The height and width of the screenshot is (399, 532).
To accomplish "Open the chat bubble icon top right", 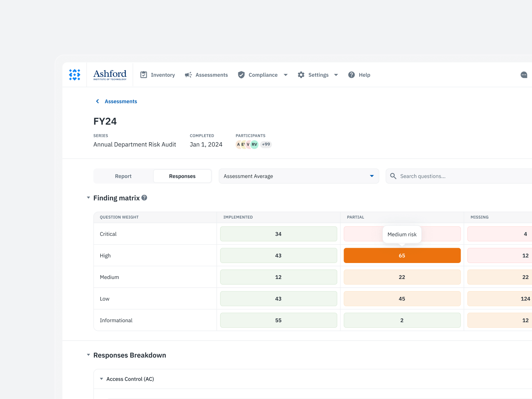I will [524, 74].
